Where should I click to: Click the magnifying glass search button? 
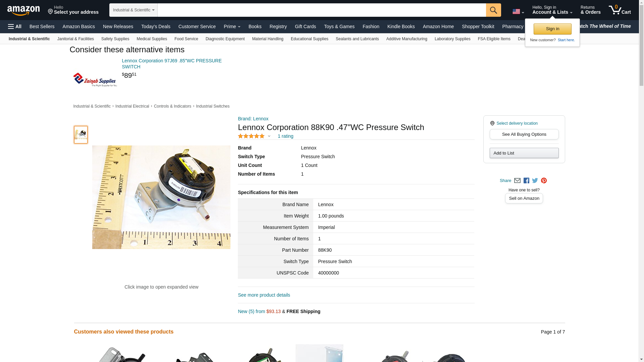(493, 10)
